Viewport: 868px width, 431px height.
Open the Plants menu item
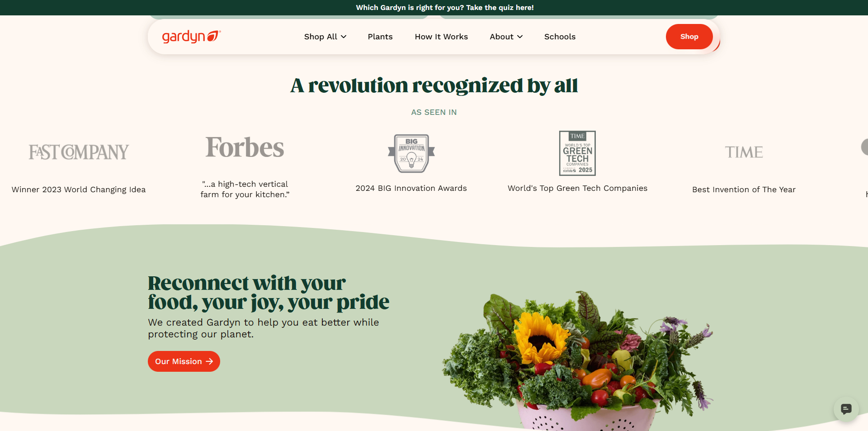pyautogui.click(x=380, y=37)
